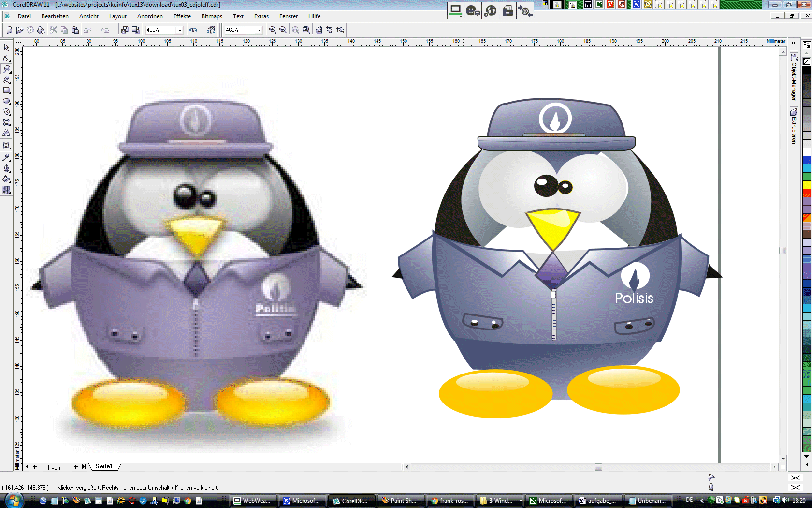812x508 pixels.
Task: Open the Redo history dropdown arrow
Action: pyautogui.click(x=114, y=30)
